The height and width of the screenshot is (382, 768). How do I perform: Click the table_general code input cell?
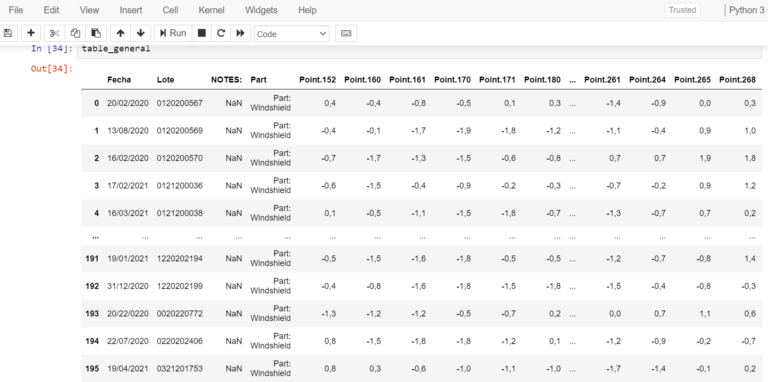(419, 50)
